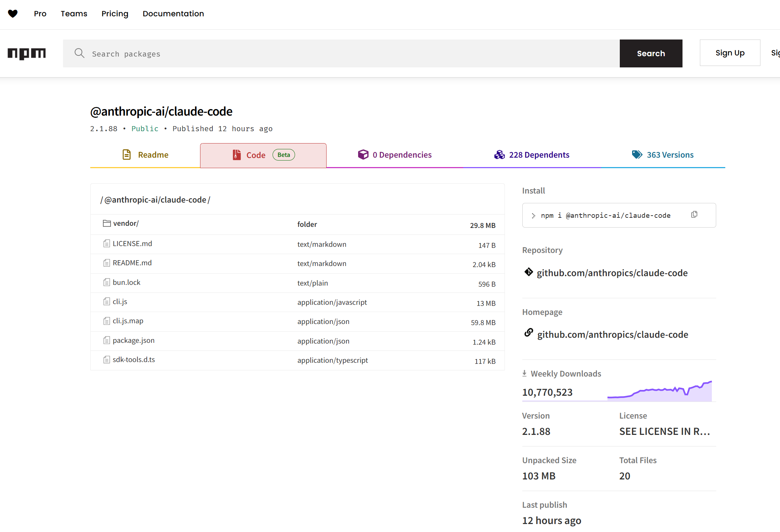Image resolution: width=780 pixels, height=532 pixels.
Task: Click the 13 MB cli.js size
Action: [x=486, y=303]
